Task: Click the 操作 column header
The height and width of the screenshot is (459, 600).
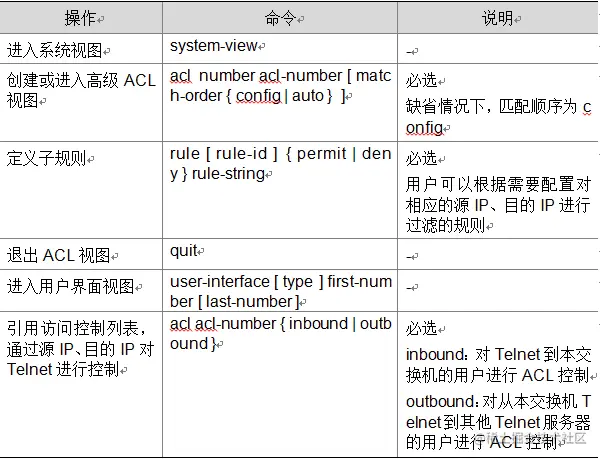Action: click(x=83, y=17)
